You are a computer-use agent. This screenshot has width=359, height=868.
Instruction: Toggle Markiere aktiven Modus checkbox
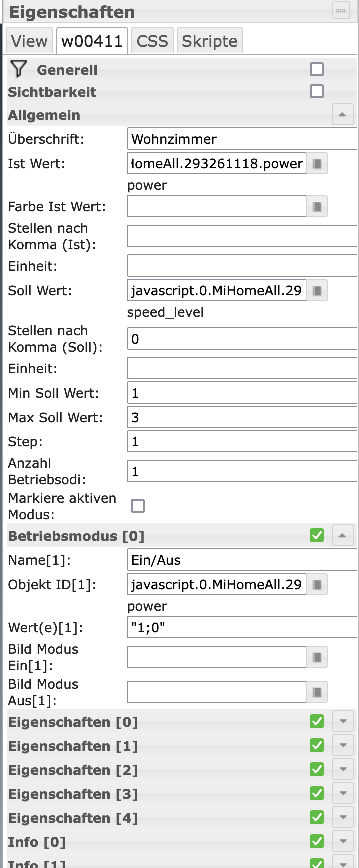click(x=138, y=506)
